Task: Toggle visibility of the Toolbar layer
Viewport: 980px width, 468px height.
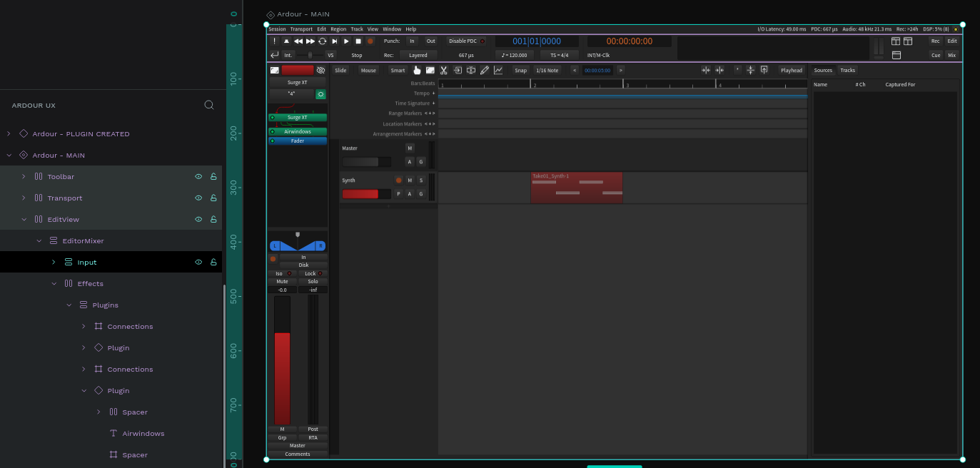Action: click(x=199, y=176)
